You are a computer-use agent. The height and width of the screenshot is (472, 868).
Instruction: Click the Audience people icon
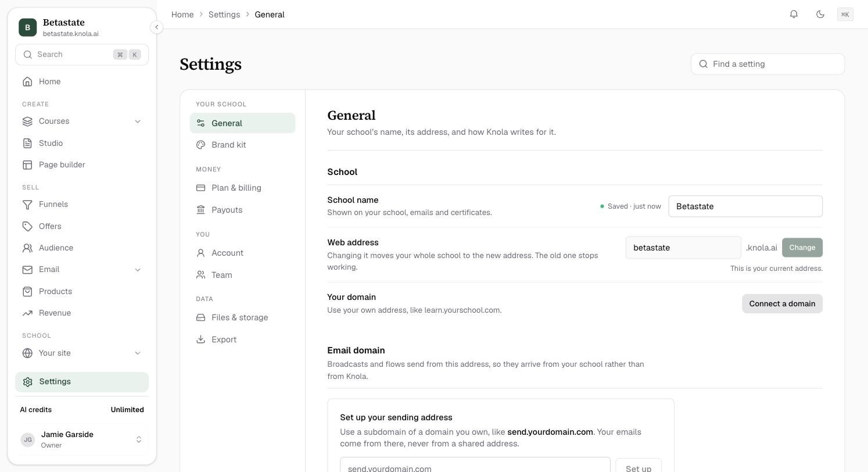27,248
